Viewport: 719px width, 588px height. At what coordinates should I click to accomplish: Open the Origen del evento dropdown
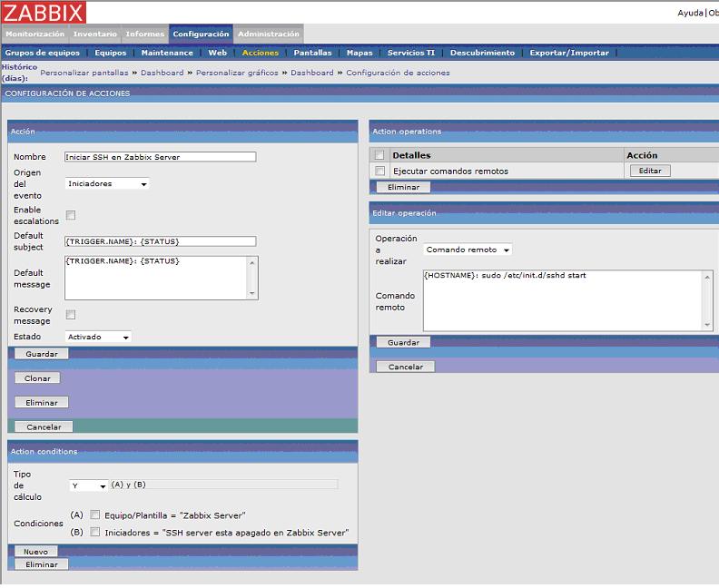(107, 183)
